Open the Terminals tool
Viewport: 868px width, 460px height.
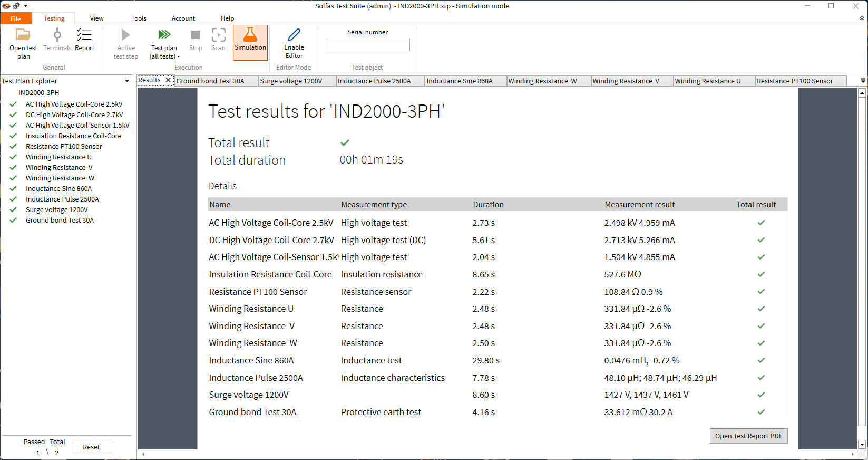[57, 40]
